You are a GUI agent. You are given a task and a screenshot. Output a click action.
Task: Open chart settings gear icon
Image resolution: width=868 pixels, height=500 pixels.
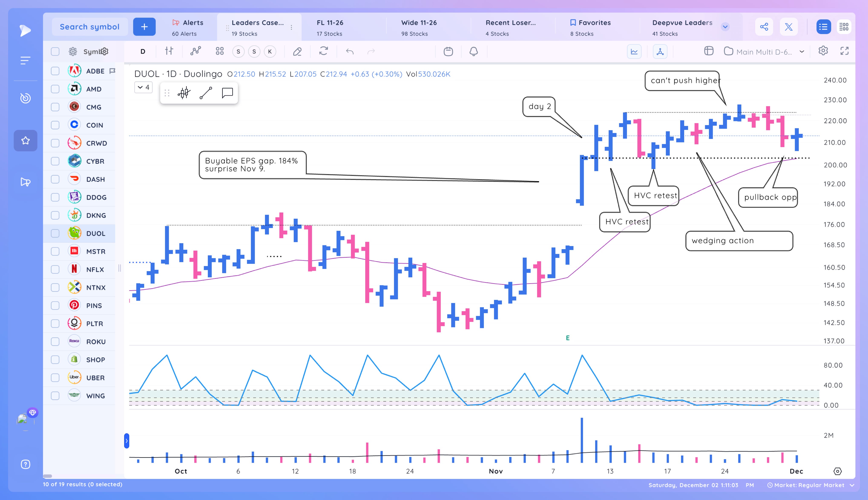(823, 51)
